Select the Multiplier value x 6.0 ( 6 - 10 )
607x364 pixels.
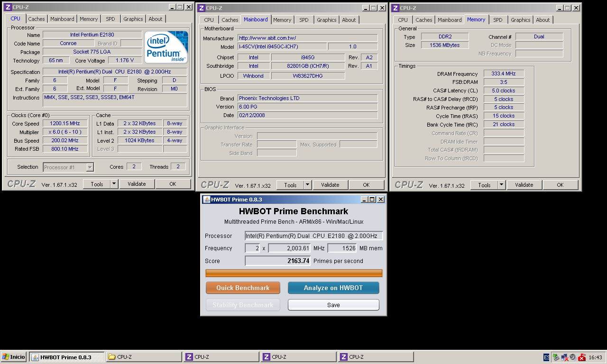pos(65,132)
